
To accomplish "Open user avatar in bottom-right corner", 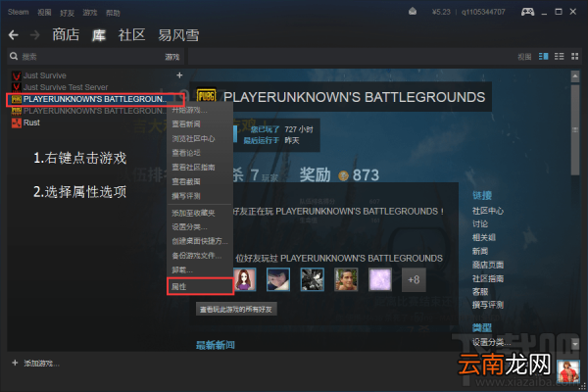I will coord(568,371).
